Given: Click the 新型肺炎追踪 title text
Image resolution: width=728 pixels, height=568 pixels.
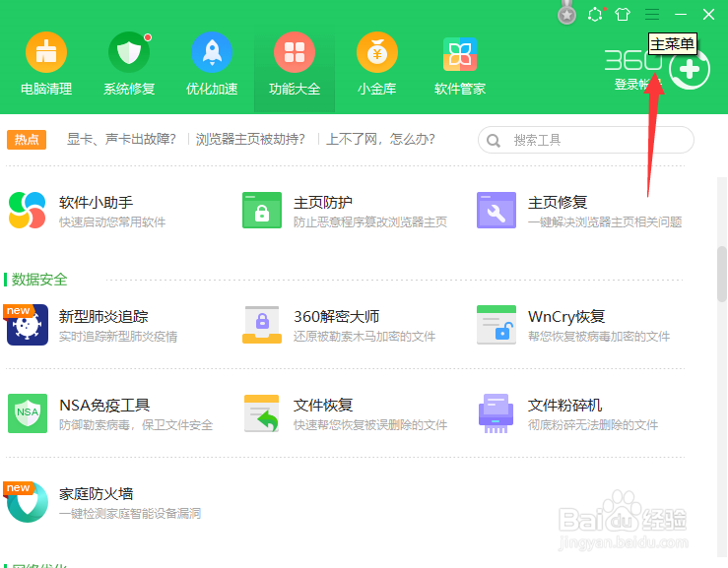Looking at the screenshot, I should pos(103,316).
